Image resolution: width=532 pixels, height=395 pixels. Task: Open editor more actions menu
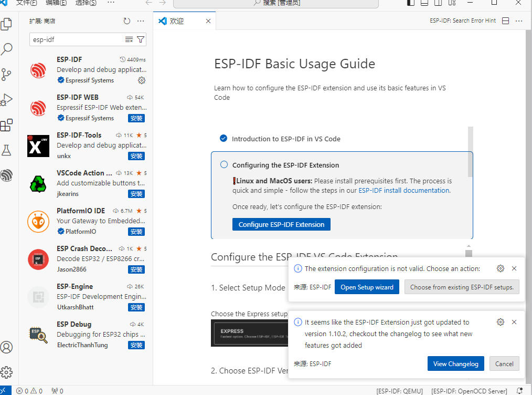click(519, 20)
